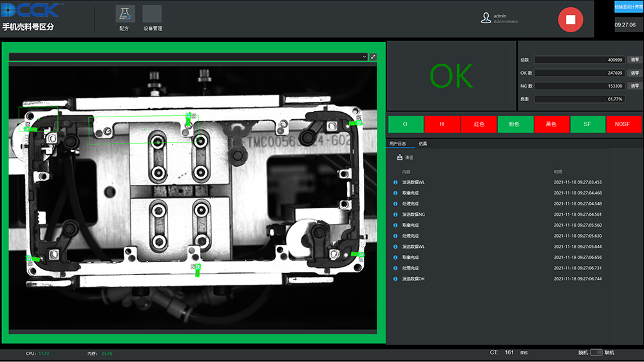
Task: Click info icon beside 发送数据OK log entry
Action: tap(395, 279)
